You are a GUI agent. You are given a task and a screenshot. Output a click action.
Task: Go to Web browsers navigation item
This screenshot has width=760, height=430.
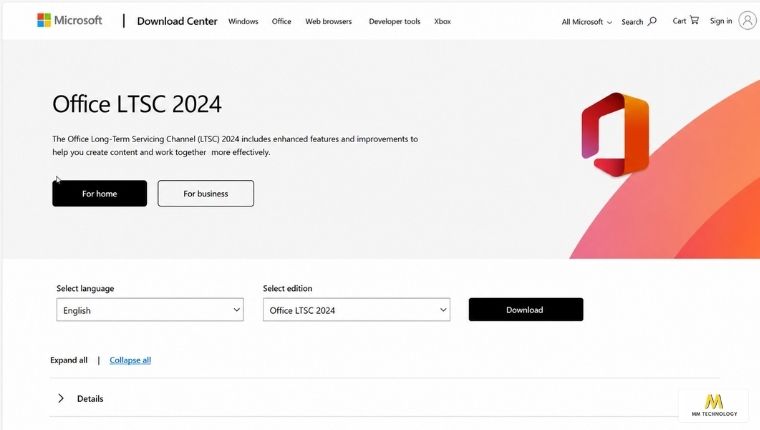coord(328,21)
